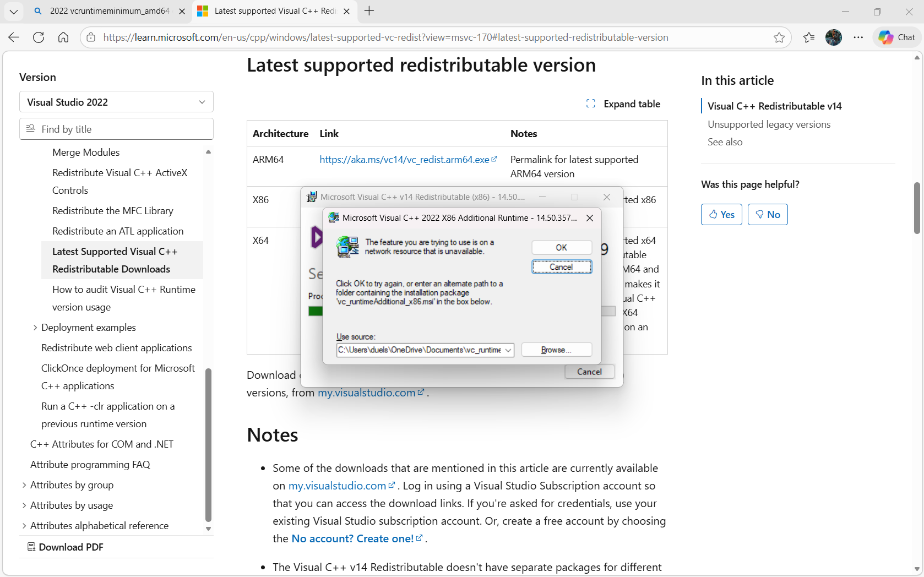Expand Attributes by group
The height and width of the screenshot is (577, 924).
click(x=72, y=485)
